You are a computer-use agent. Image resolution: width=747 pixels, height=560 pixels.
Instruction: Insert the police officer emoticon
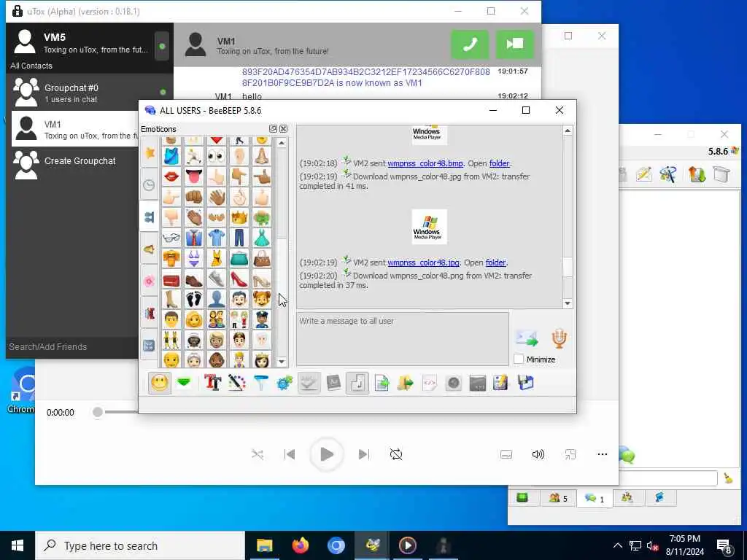(262, 319)
